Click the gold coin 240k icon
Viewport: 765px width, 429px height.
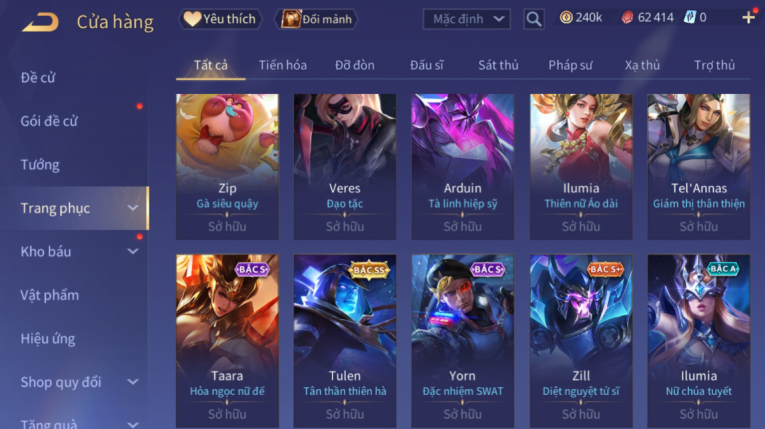pyautogui.click(x=566, y=18)
